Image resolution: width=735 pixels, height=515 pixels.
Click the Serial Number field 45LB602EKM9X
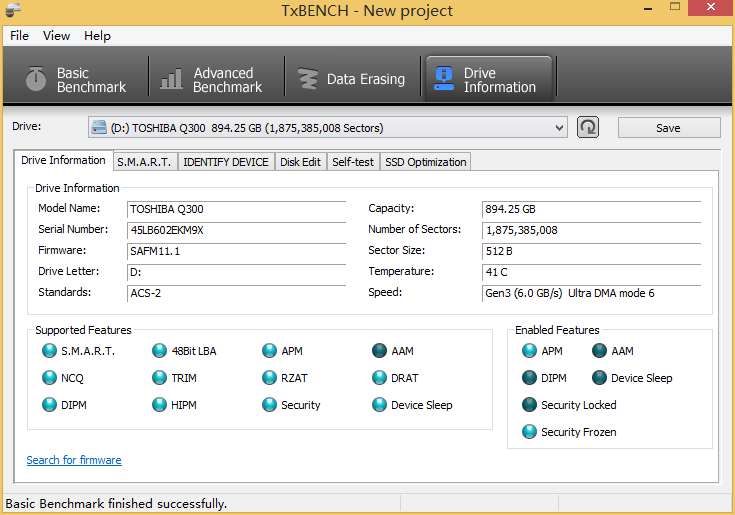click(x=236, y=230)
